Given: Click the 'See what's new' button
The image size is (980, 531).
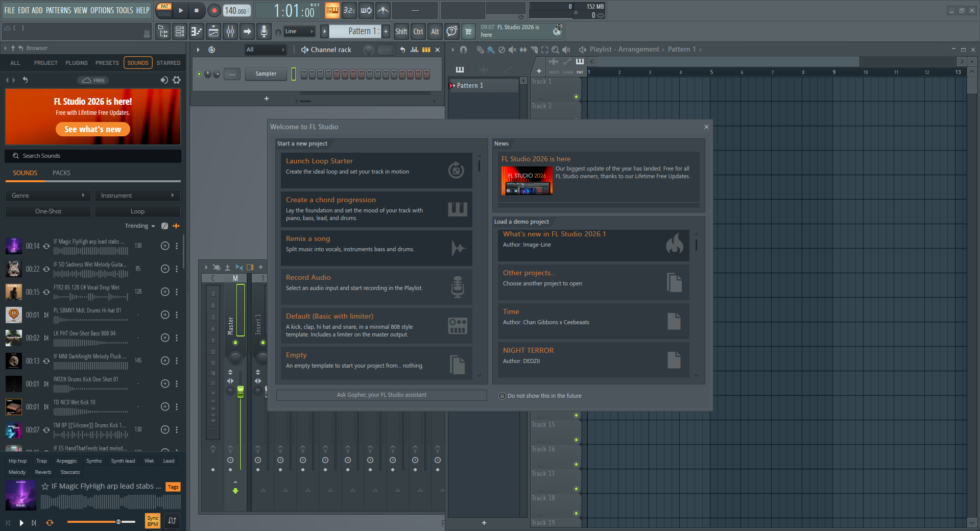Looking at the screenshot, I should (x=93, y=129).
